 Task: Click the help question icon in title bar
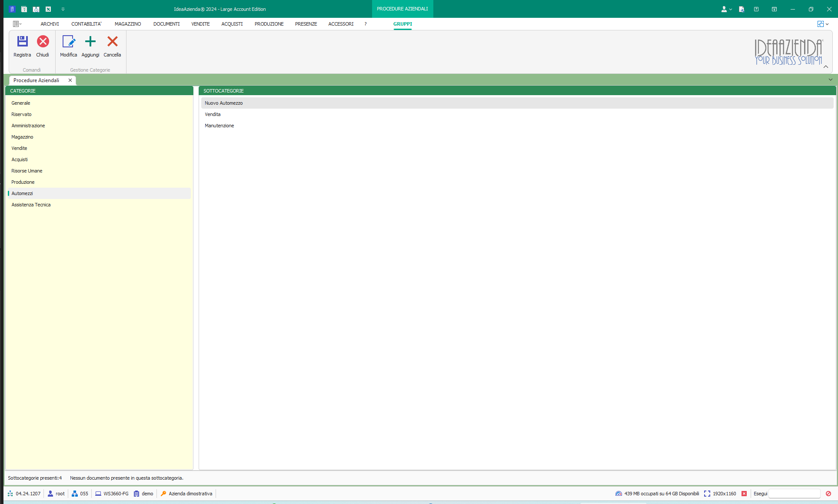756,9
